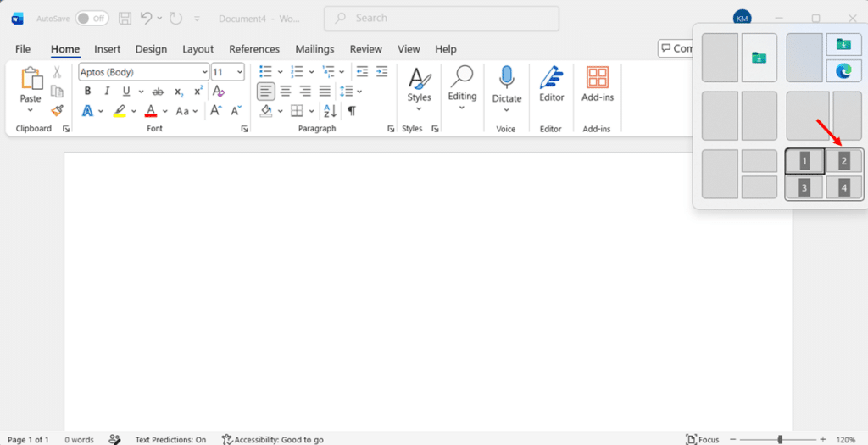Expand the bullets list dropdown
The image size is (868, 445).
280,72
